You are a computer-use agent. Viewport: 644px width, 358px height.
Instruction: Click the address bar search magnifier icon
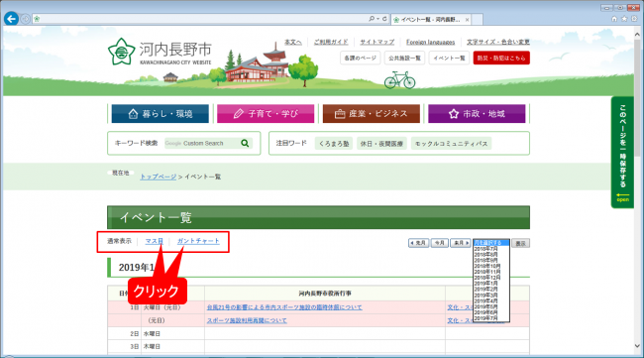[x=372, y=19]
